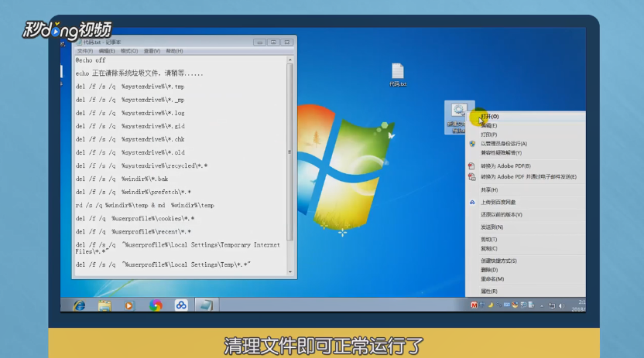The width and height of the screenshot is (644, 358).
Task: Switch to the Notepad taskbar button
Action: 205,305
